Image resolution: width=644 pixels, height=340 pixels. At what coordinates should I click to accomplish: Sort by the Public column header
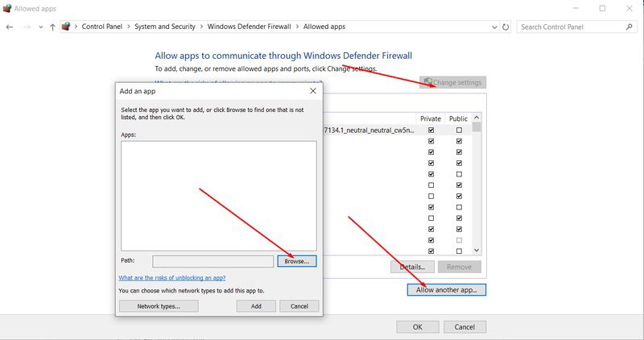[x=458, y=118]
